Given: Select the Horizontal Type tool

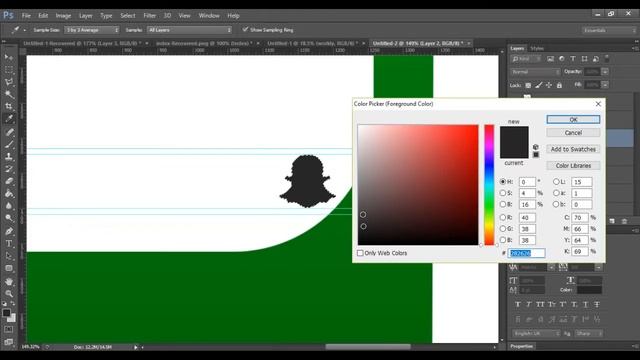Looking at the screenshot, I should [x=9, y=244].
